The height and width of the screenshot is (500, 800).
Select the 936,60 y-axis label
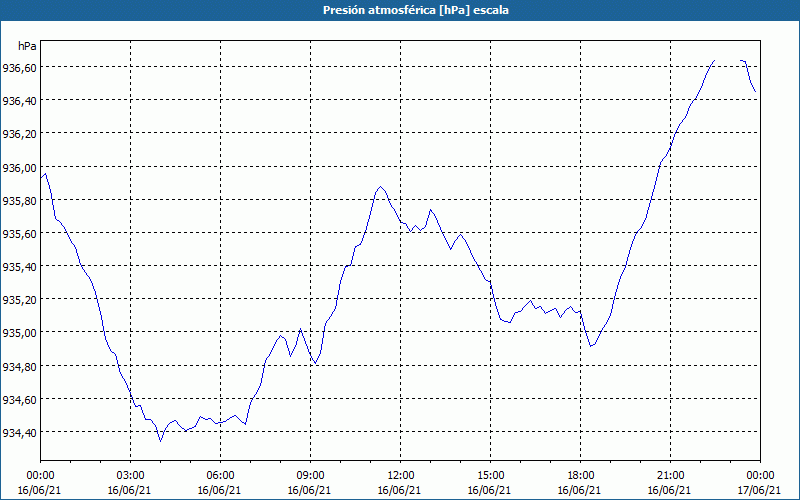point(19,67)
